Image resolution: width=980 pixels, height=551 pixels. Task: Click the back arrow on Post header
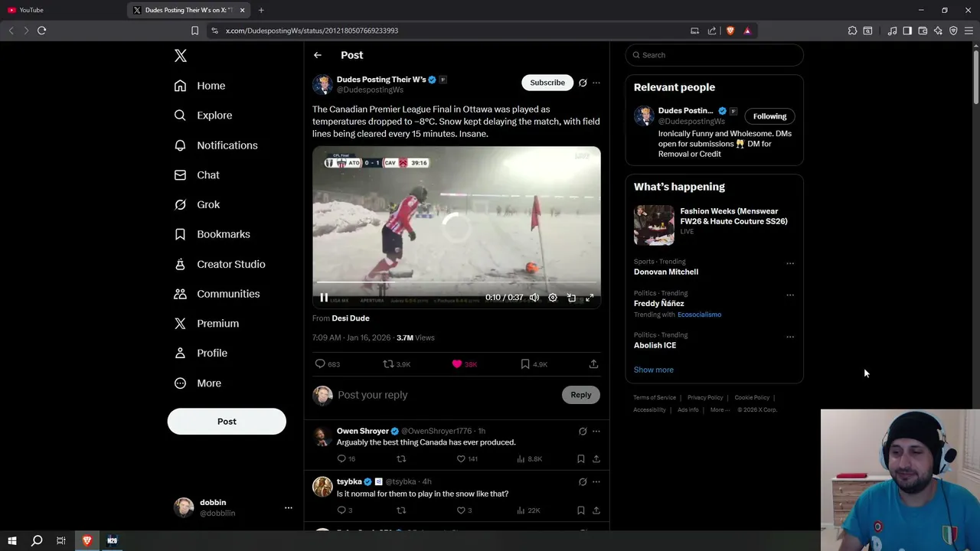317,55
